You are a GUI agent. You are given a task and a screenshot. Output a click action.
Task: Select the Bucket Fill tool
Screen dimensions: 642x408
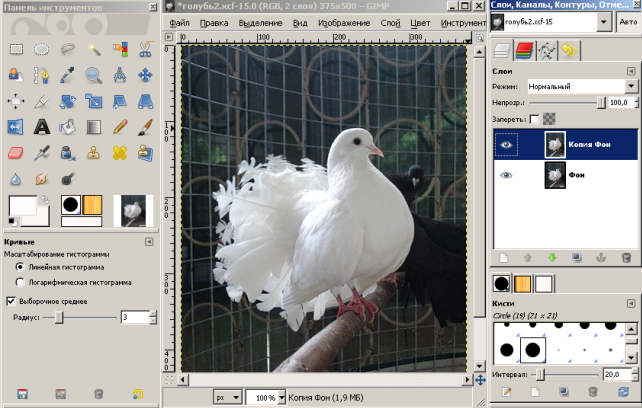point(68,127)
